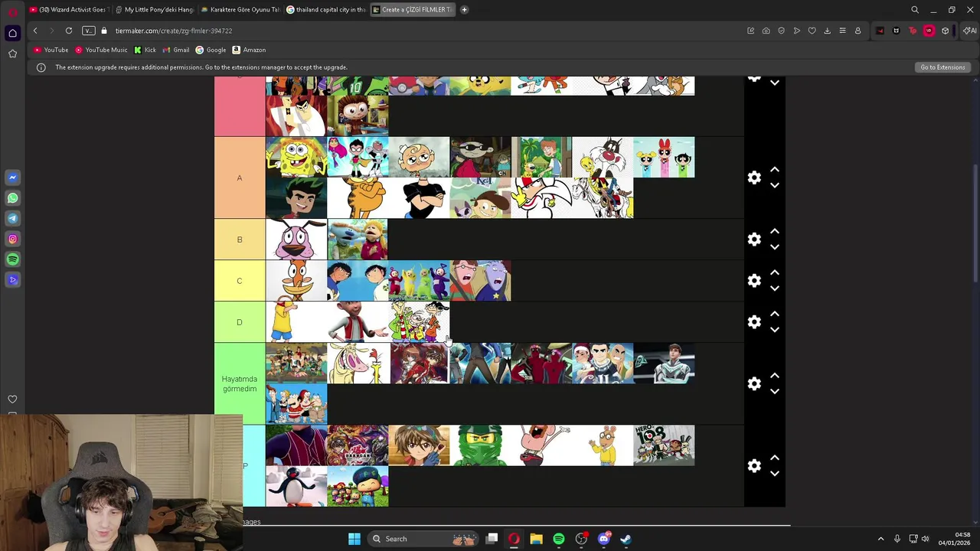Open Instagram in Opera sidebar
Image resolution: width=980 pixels, height=551 pixels.
point(12,239)
